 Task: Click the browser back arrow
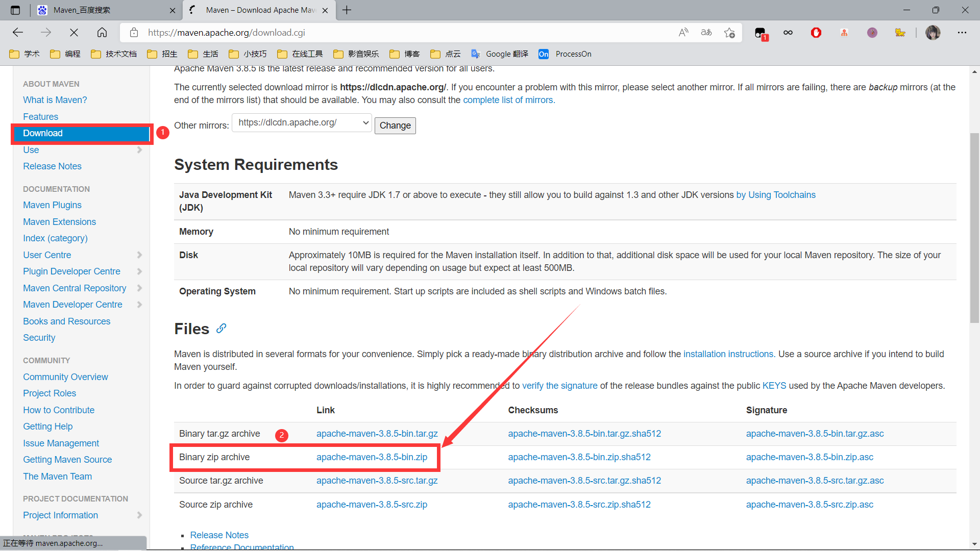tap(18, 33)
